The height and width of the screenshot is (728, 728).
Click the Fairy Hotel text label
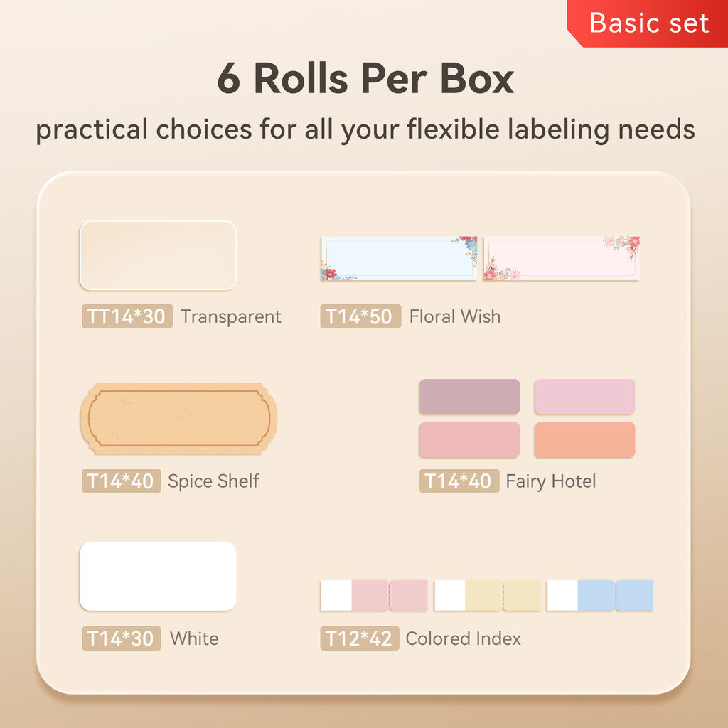[x=550, y=481]
